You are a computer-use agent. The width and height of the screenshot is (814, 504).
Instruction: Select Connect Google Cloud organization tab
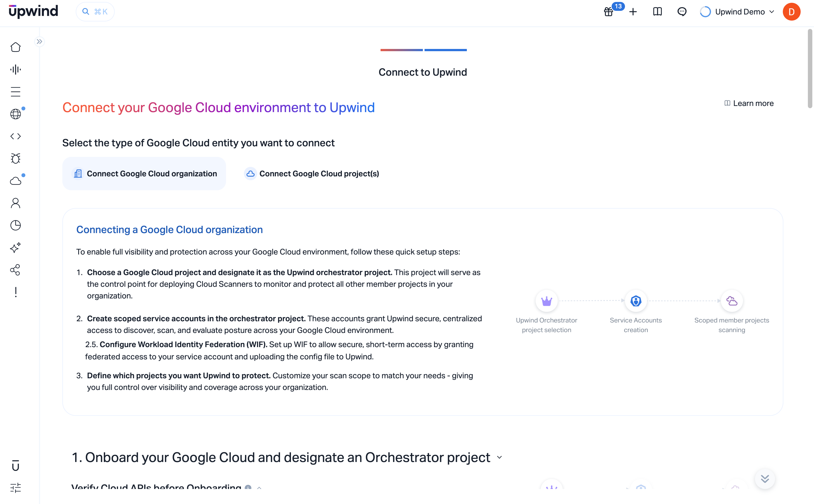click(x=144, y=174)
